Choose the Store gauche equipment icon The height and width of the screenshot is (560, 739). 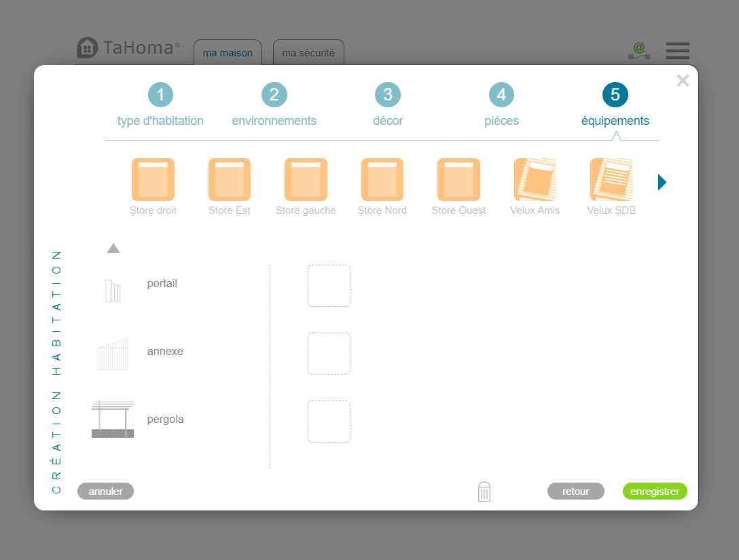pyautogui.click(x=306, y=179)
